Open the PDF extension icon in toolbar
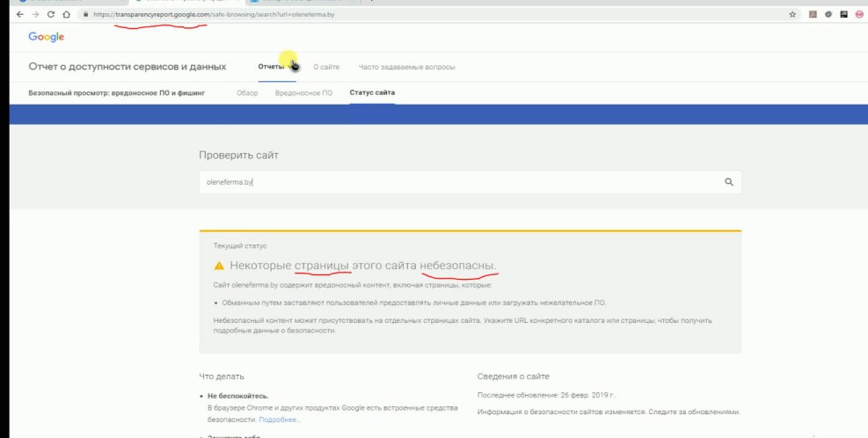 point(812,15)
